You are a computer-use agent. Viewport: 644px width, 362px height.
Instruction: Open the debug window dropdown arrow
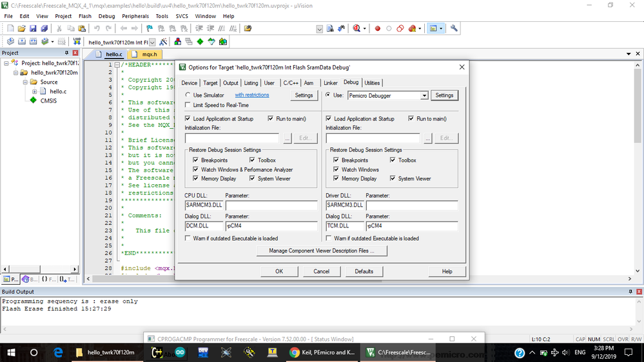coord(364,29)
